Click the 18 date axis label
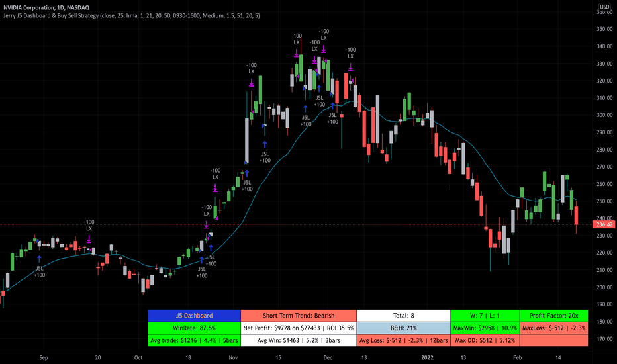The height and width of the screenshot is (364, 617). [x=188, y=357]
